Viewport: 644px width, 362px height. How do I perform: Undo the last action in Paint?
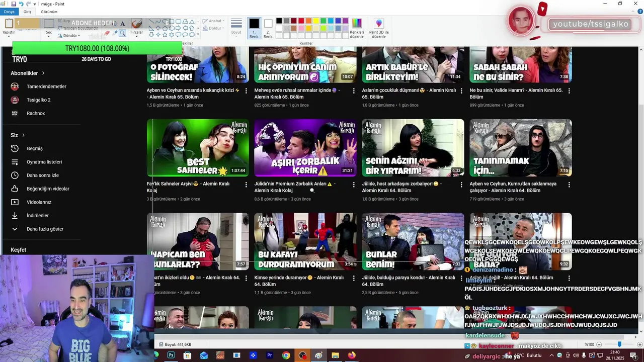pos(21,4)
